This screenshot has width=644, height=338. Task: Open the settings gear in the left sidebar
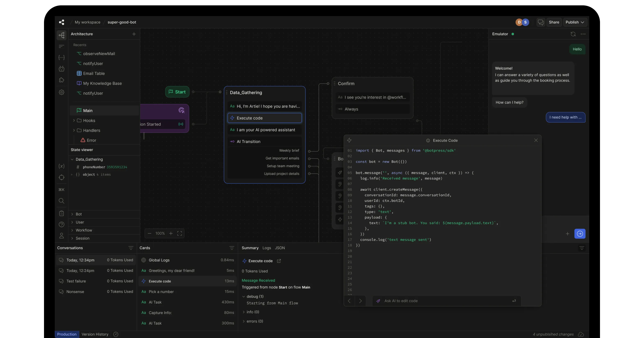pos(61,92)
